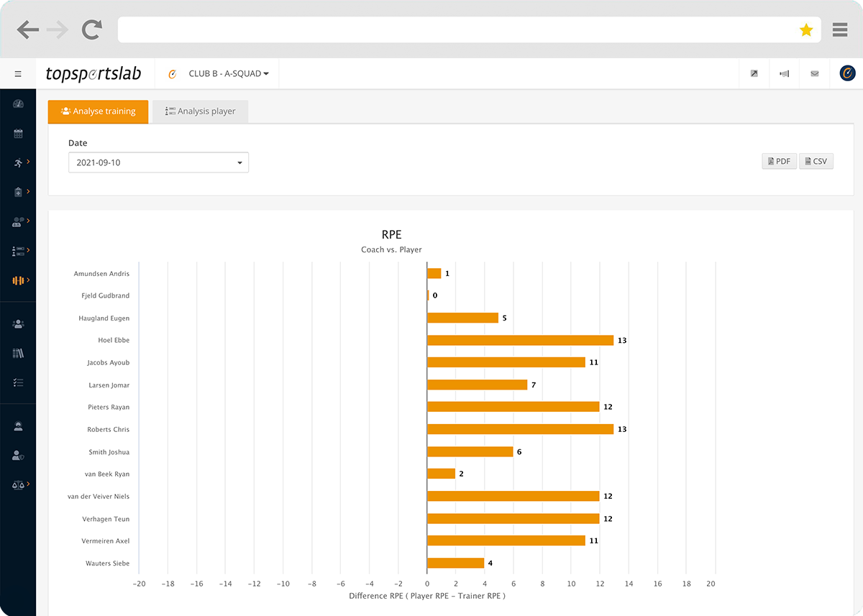Click the yellow bookmark star
The image size is (863, 616).
[x=806, y=29]
